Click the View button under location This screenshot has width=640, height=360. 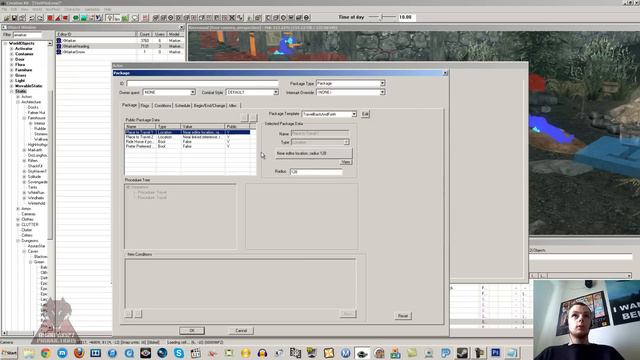click(346, 162)
